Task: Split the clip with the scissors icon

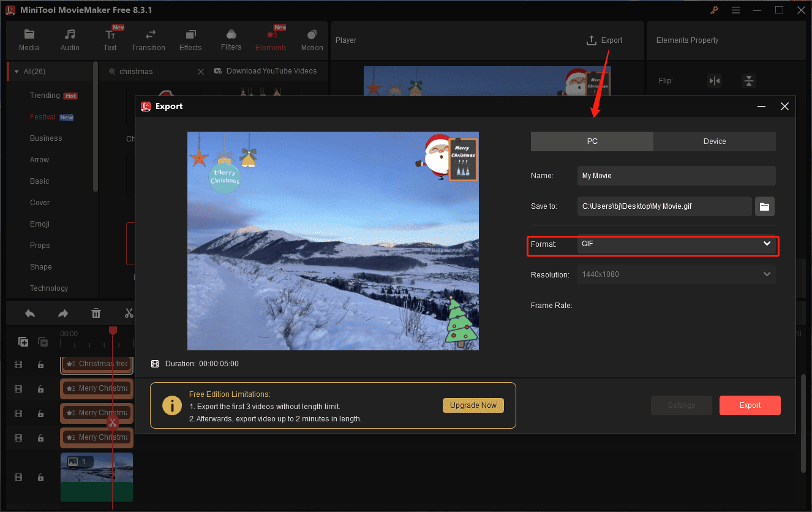Action: click(x=129, y=313)
